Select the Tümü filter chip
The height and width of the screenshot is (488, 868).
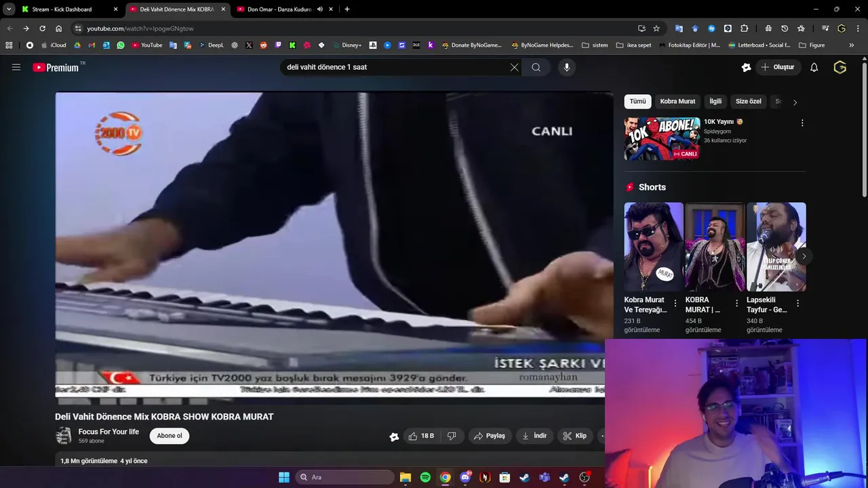coord(637,102)
